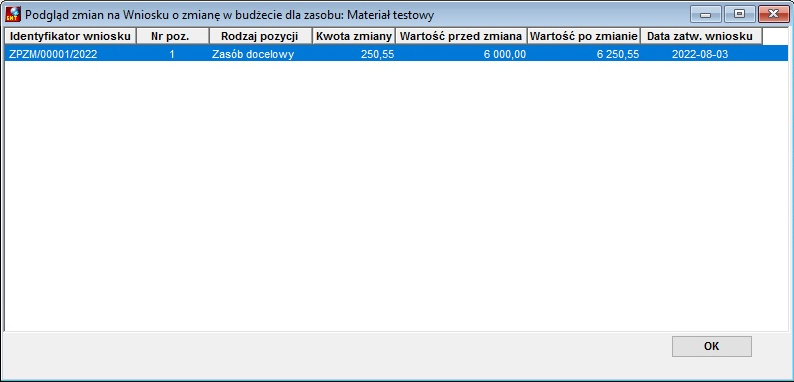Sort by Wartość przed zmiana header

click(461, 36)
